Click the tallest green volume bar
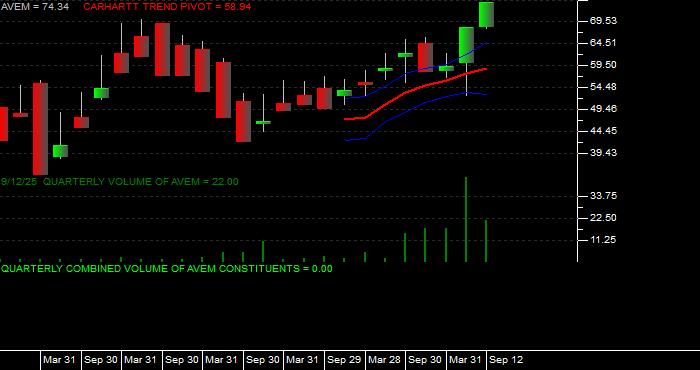This screenshot has width=700, height=370. (466, 219)
